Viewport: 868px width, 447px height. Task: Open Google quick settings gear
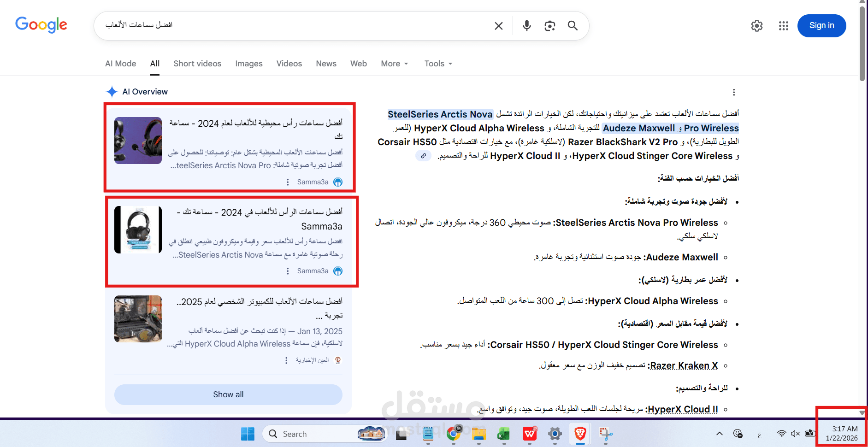pyautogui.click(x=757, y=26)
